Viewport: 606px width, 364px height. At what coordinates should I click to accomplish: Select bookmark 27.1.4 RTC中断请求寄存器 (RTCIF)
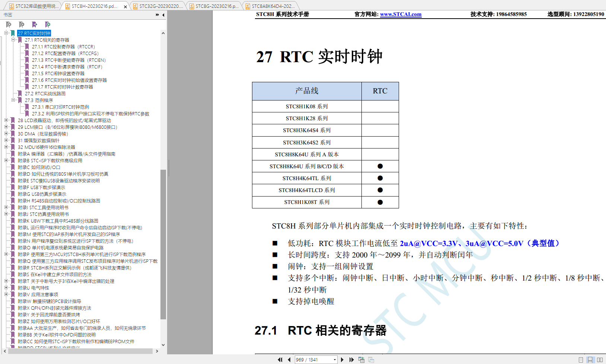[67, 67]
